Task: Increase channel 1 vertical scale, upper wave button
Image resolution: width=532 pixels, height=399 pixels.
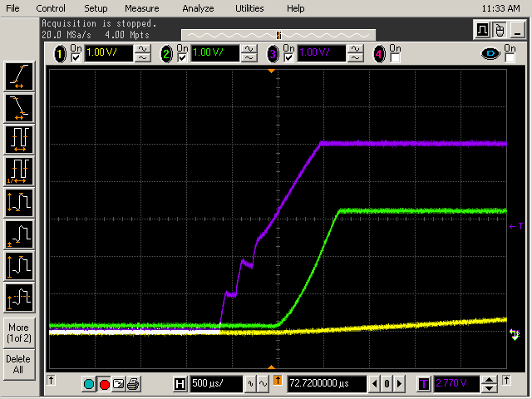Action: (x=142, y=50)
